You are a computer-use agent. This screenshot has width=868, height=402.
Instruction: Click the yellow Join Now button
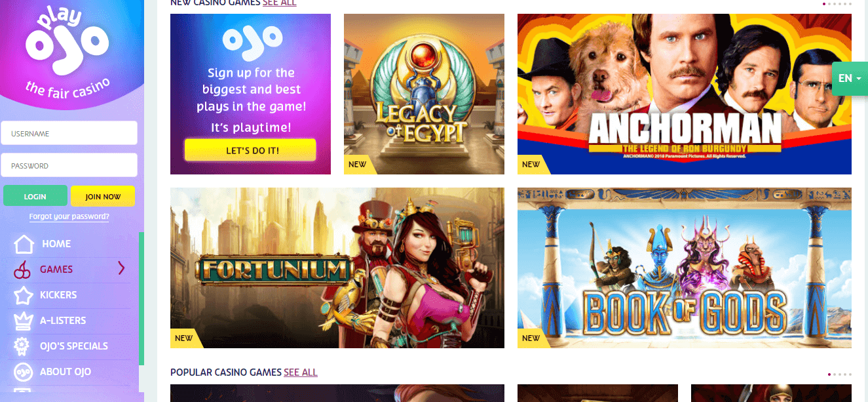(103, 196)
